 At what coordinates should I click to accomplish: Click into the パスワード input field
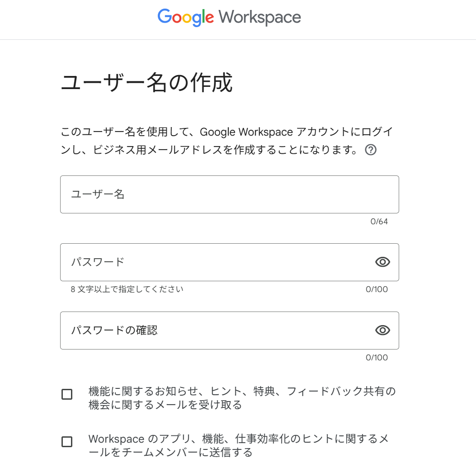217,262
